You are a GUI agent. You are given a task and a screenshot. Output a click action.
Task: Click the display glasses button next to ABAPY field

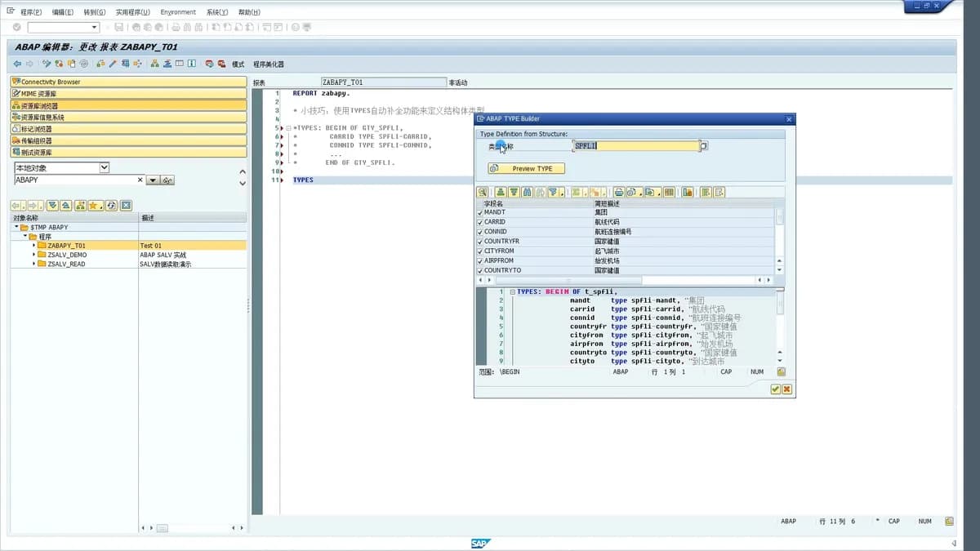tap(167, 180)
